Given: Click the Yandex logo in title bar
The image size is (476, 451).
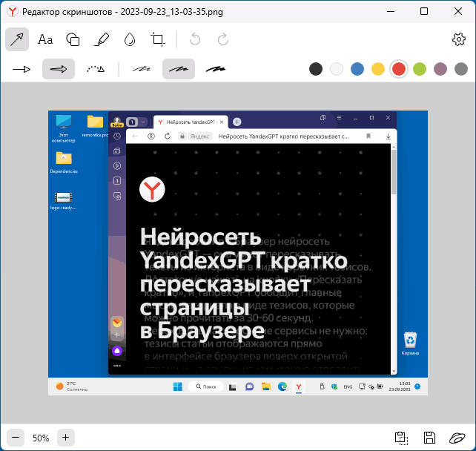Looking at the screenshot, I should [13, 12].
